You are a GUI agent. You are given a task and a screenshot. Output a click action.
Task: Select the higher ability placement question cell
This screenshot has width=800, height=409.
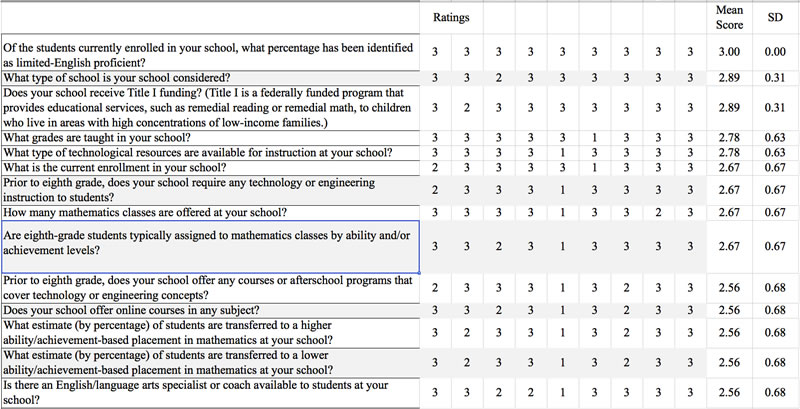[x=208, y=332]
